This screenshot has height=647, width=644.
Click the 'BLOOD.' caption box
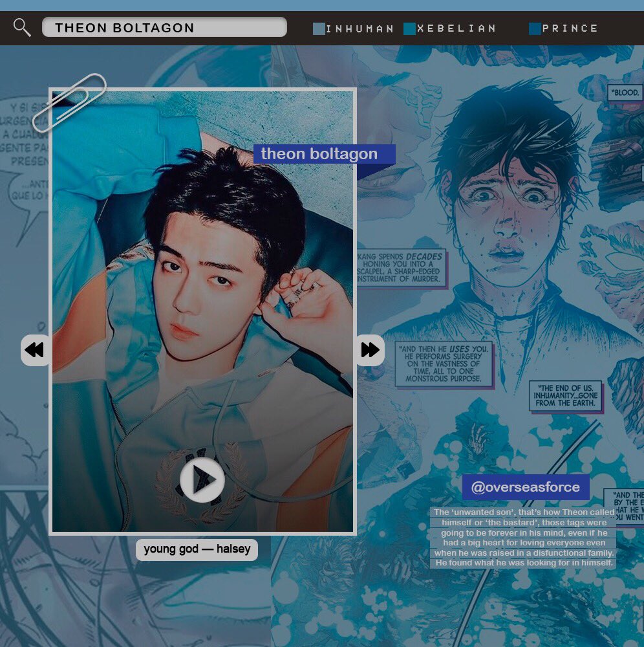[625, 93]
